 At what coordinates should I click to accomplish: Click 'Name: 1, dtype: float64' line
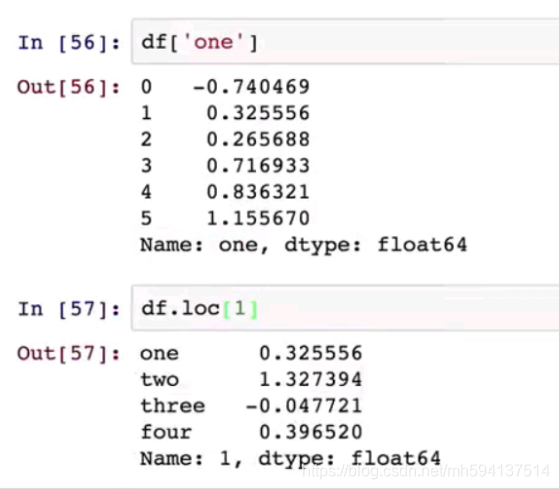290,459
